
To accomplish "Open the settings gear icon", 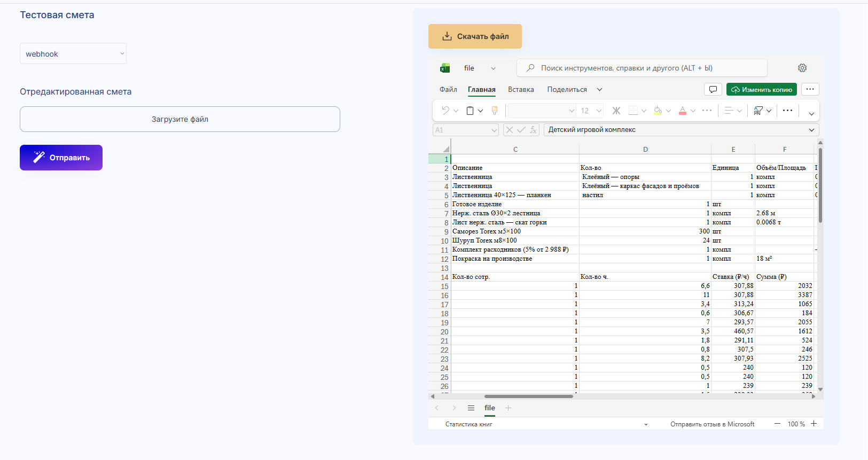I will coord(802,68).
